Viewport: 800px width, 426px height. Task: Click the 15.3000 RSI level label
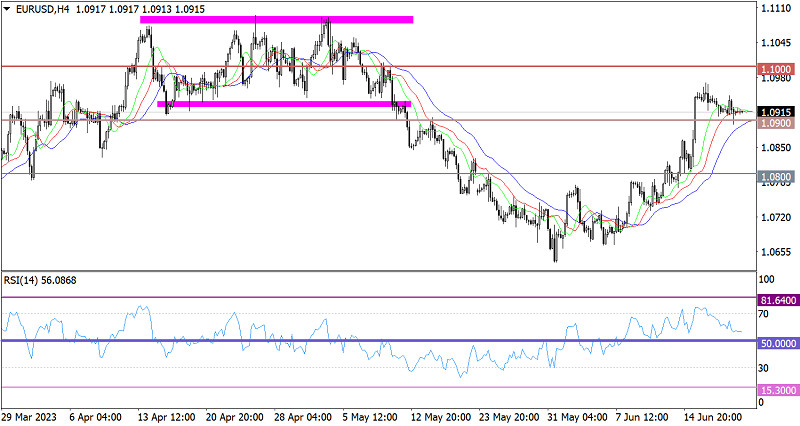click(x=776, y=388)
